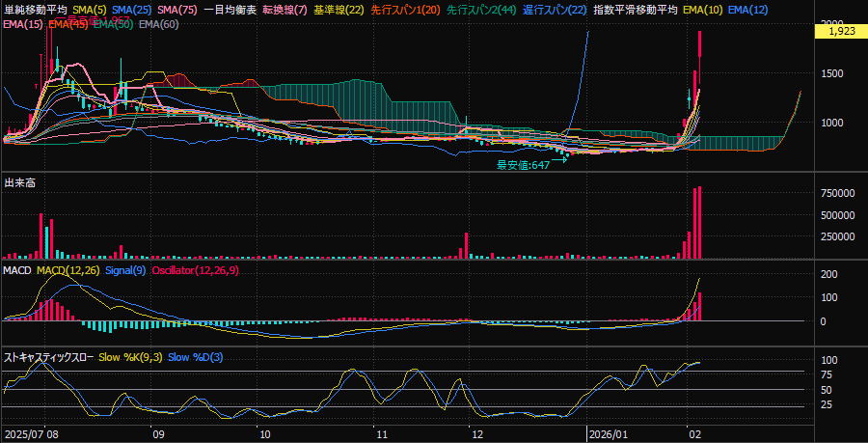Select the SMA(25) moving average label
Viewport: 868px width, 443px height.
131,10
